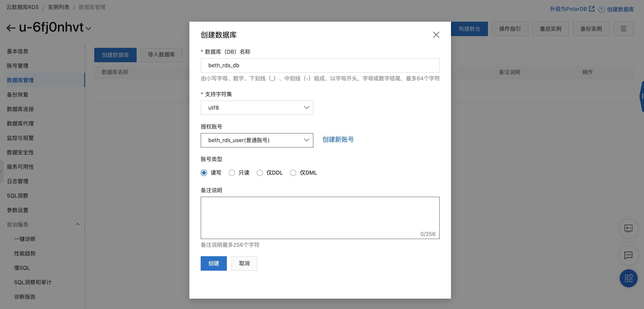
Task: Click the collapsed panel handle on right edge
Action: point(642,96)
